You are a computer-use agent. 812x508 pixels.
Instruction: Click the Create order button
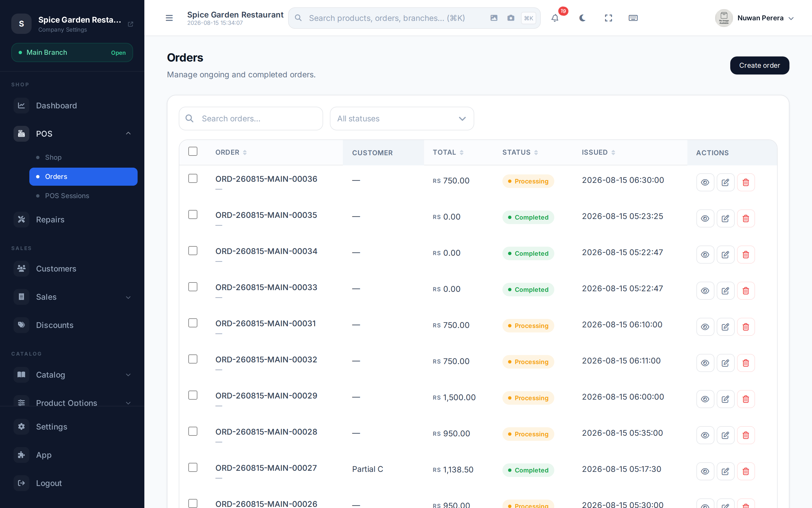[759, 65]
